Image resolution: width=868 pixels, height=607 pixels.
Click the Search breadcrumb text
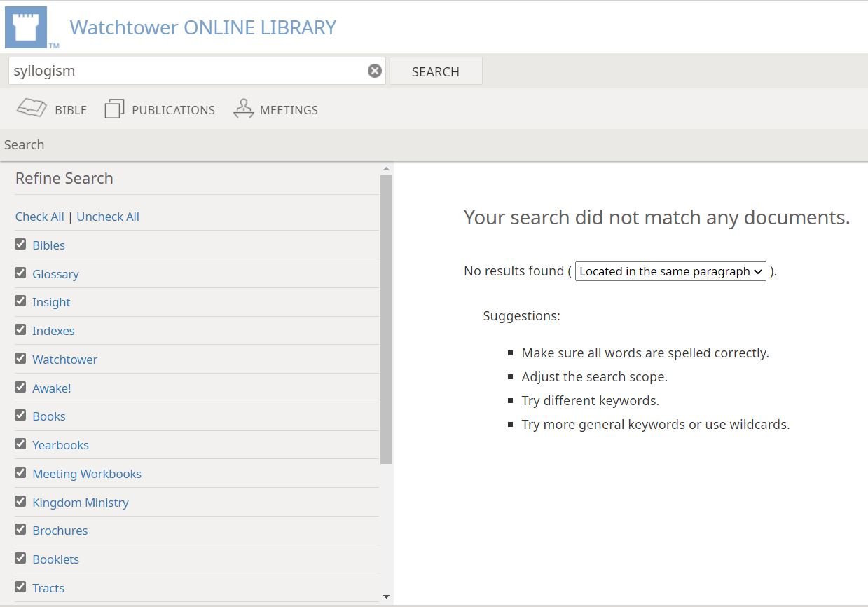click(25, 145)
